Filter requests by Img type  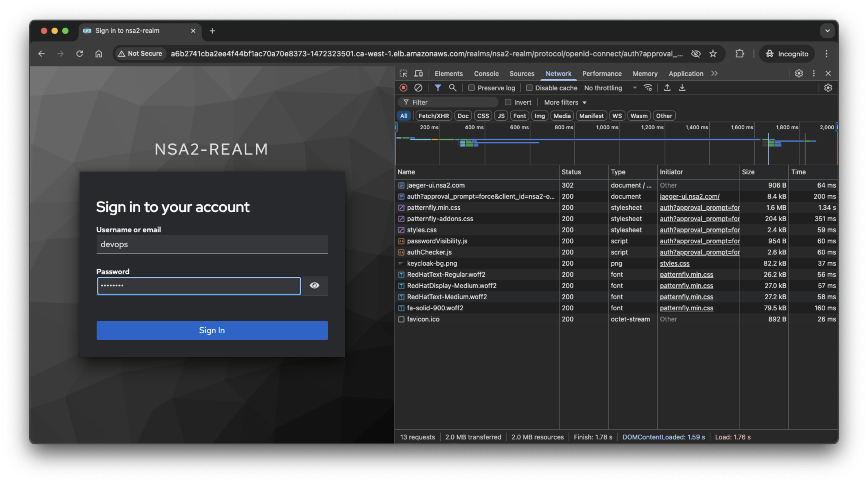(539, 116)
